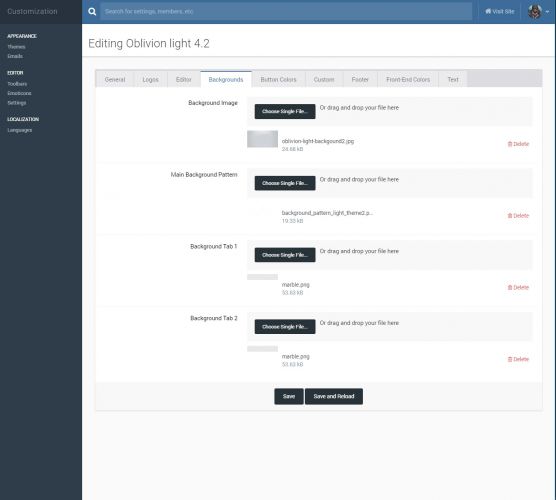The width and height of the screenshot is (556, 500).
Task: Open Themes in the sidebar
Action: [16, 47]
